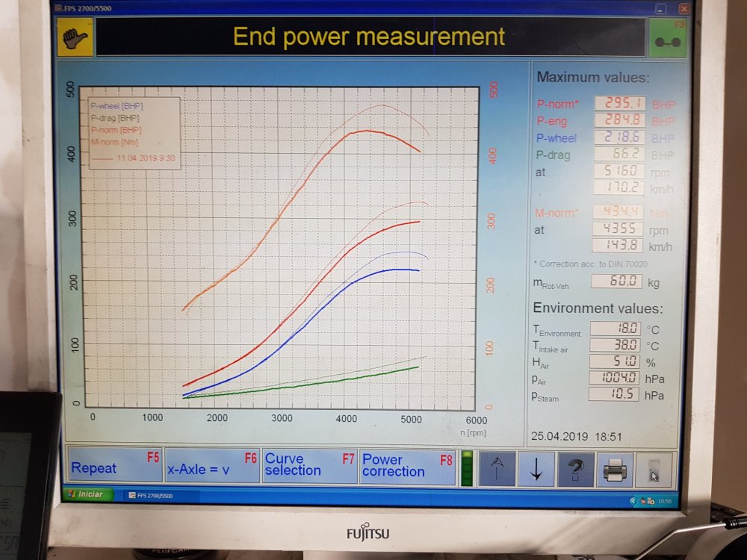This screenshot has width=747, height=560.
Task: Click P-wheel value 218.6
Action: point(619,137)
